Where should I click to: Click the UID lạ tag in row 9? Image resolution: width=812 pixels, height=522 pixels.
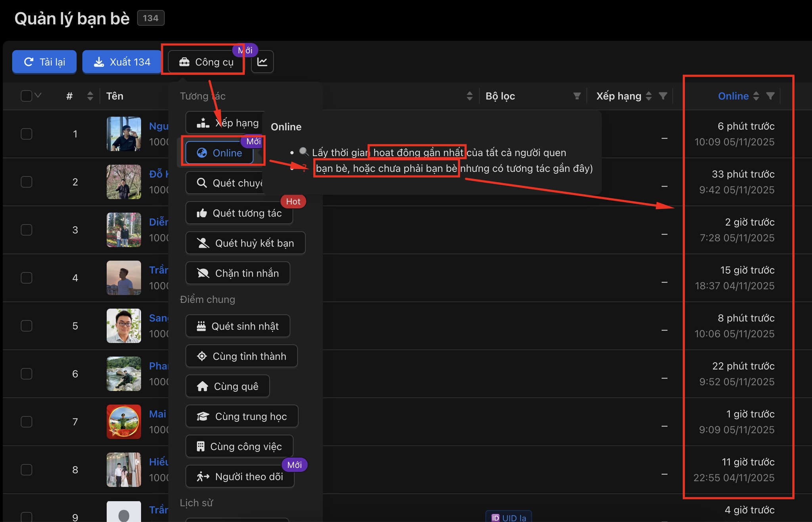click(x=509, y=518)
